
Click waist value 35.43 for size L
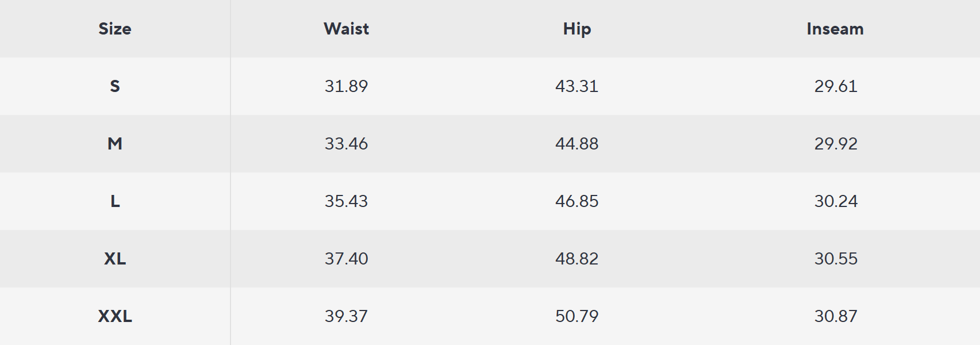click(346, 201)
